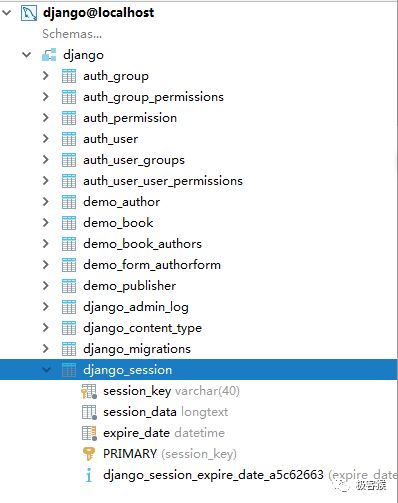Viewport: 398px width, 503px height.
Task: Click the auth_user_user_permissions table icon
Action: pyautogui.click(x=69, y=181)
